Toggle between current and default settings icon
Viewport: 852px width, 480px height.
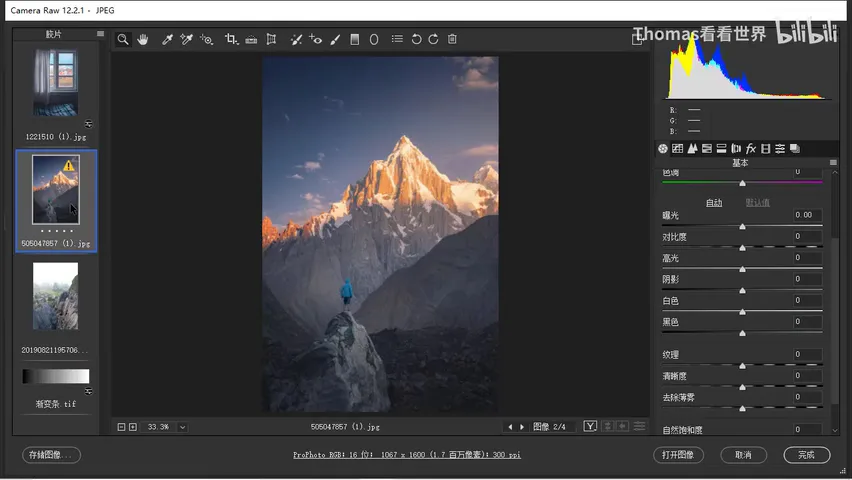[x=640, y=427]
